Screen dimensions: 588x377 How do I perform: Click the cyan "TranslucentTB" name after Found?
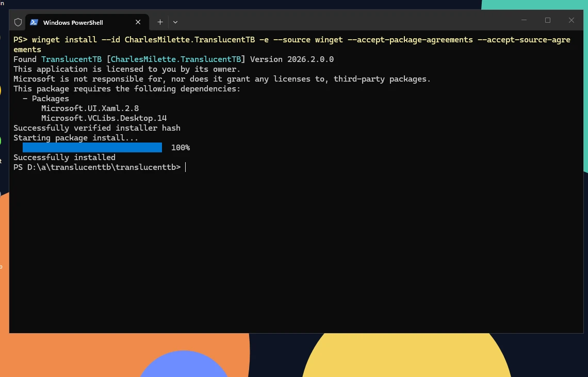pyautogui.click(x=71, y=59)
